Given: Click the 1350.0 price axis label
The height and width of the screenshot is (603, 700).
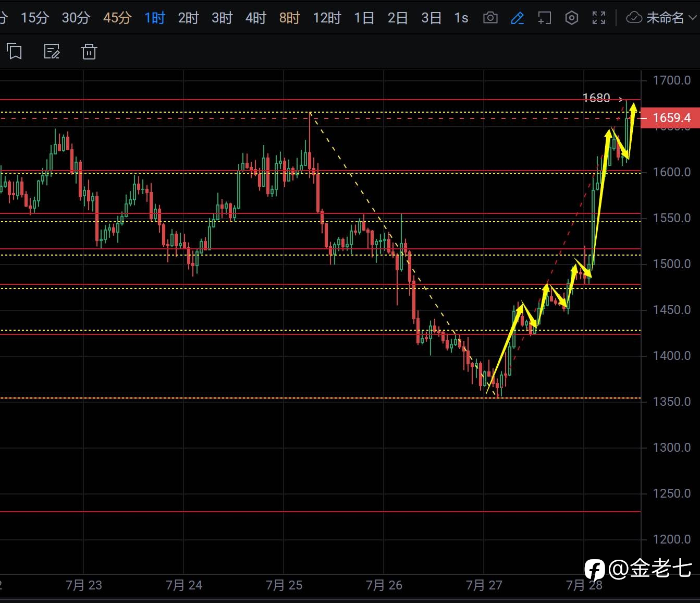Looking at the screenshot, I should 672,402.
